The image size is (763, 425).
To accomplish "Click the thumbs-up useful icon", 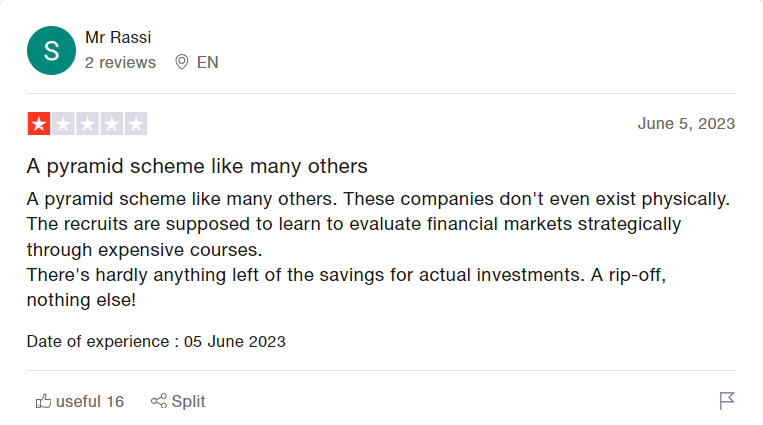I will tap(43, 401).
